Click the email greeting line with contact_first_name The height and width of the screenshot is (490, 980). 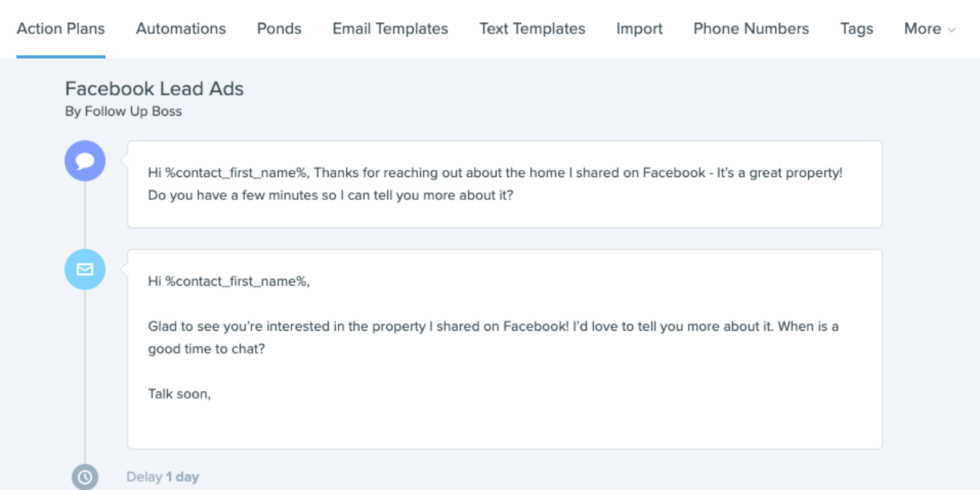229,282
